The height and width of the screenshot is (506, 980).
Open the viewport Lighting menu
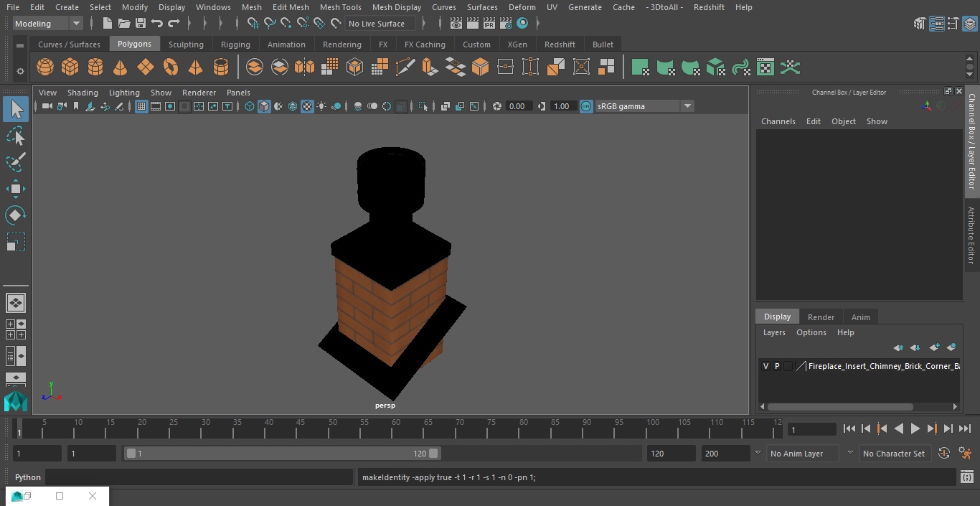click(124, 93)
